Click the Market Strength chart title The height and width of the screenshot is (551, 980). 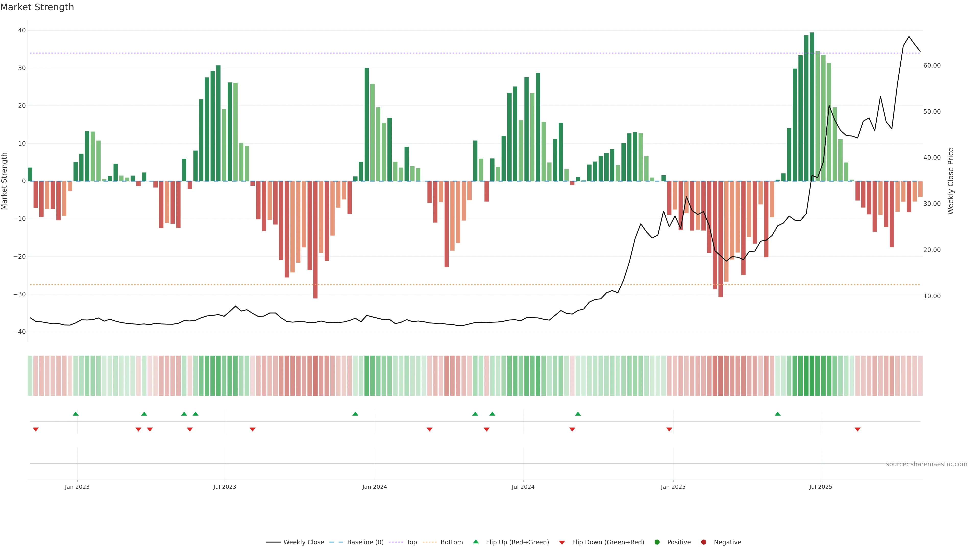coord(37,7)
